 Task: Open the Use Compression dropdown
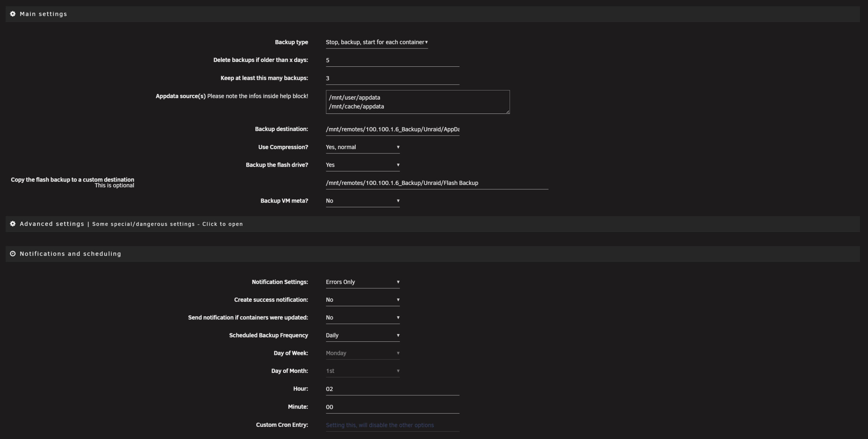(x=362, y=147)
